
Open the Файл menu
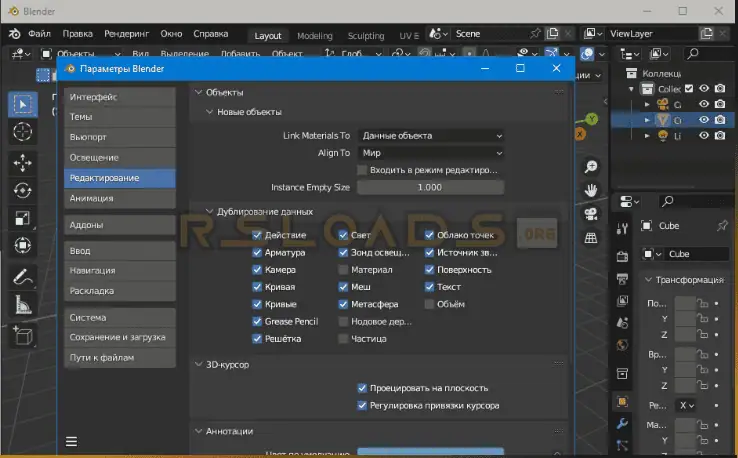40,34
